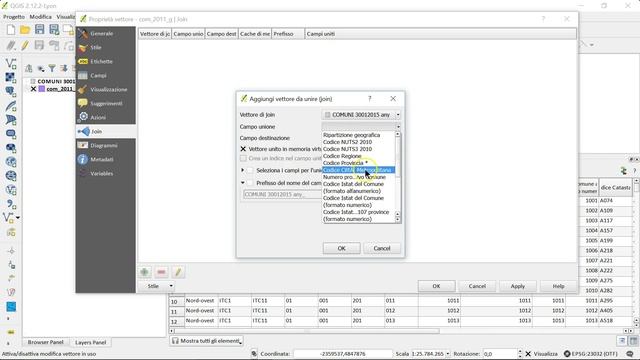Open Azioni section in sidebar

click(106, 117)
